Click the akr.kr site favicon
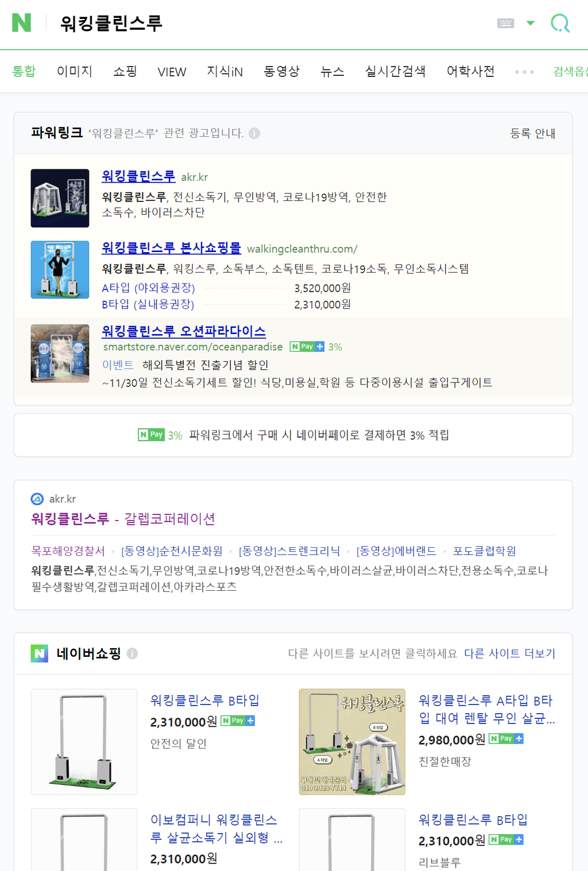The image size is (588, 871). coord(37,499)
